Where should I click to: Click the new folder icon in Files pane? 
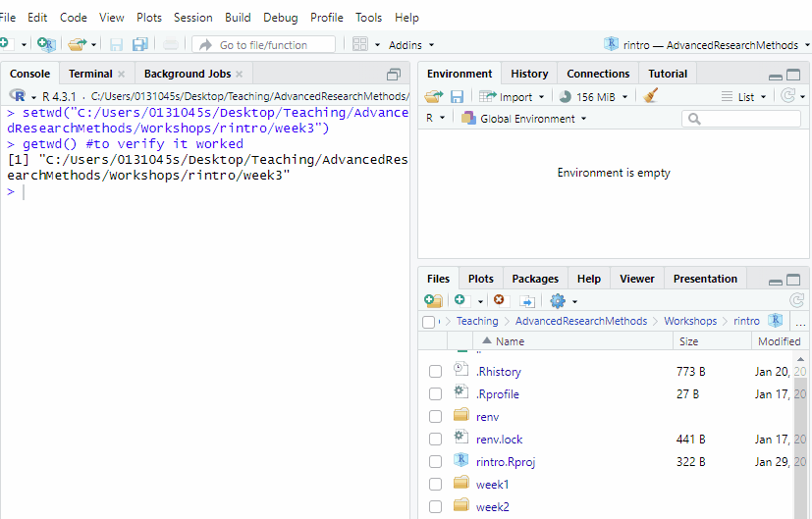tap(433, 300)
